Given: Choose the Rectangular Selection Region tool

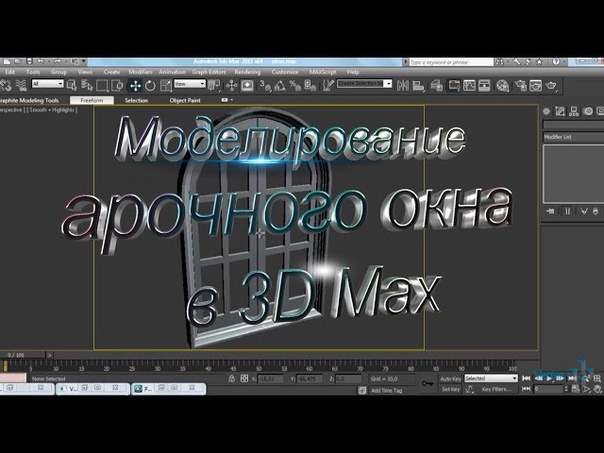Looking at the screenshot, I should [102, 85].
